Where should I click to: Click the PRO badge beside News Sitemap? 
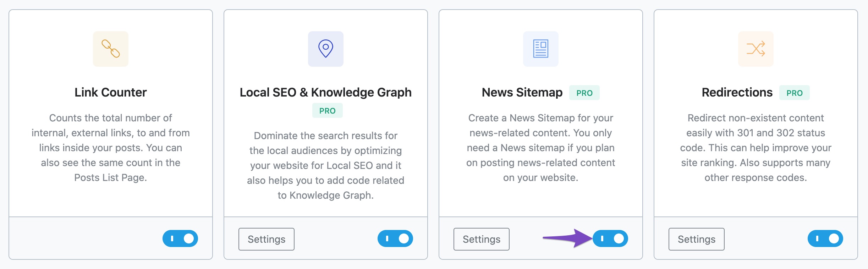click(x=584, y=93)
